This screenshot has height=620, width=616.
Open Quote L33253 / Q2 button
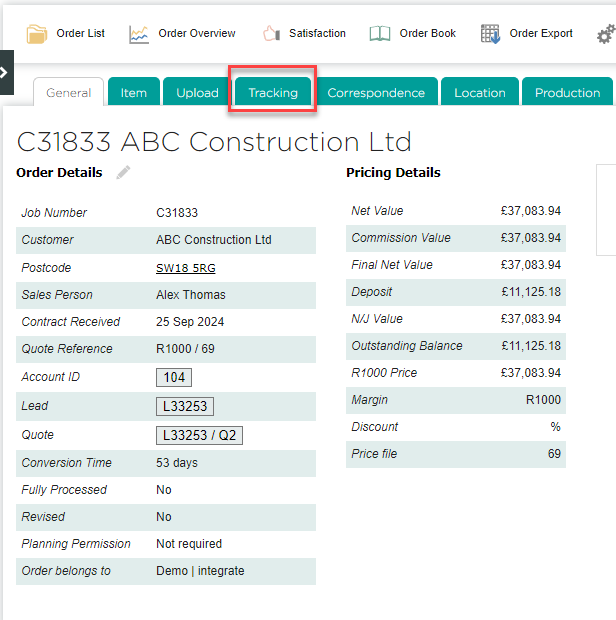click(199, 435)
